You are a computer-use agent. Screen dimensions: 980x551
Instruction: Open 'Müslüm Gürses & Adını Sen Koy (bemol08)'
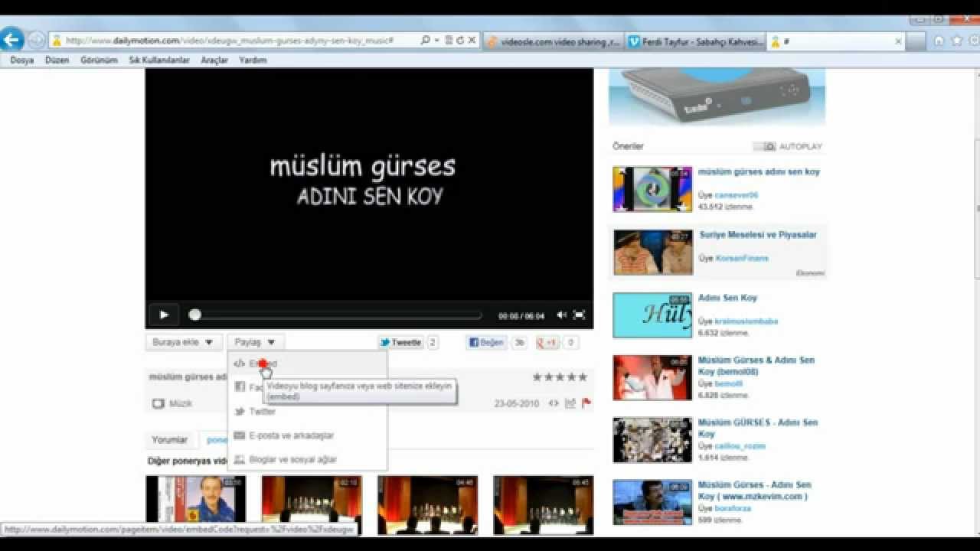click(756, 366)
